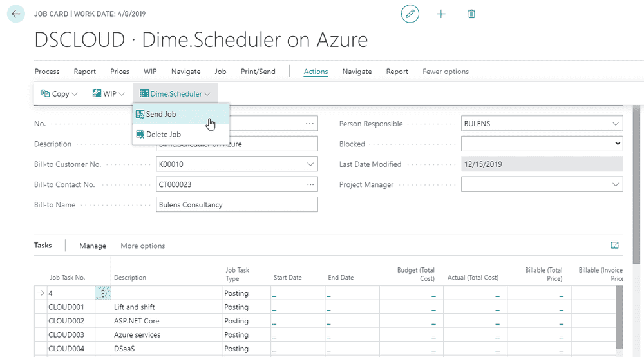Image resolution: width=644 pixels, height=357 pixels.
Task: Open the Manage menu in Tasks
Action: [x=92, y=246]
